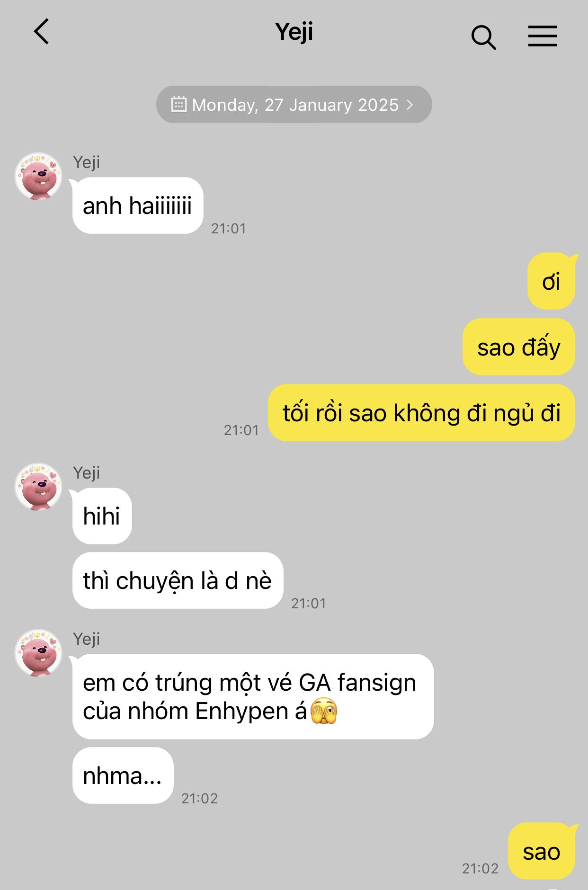Tap the Enhypen fansign message bubble
Screen dimensions: 588x890
coord(253,696)
